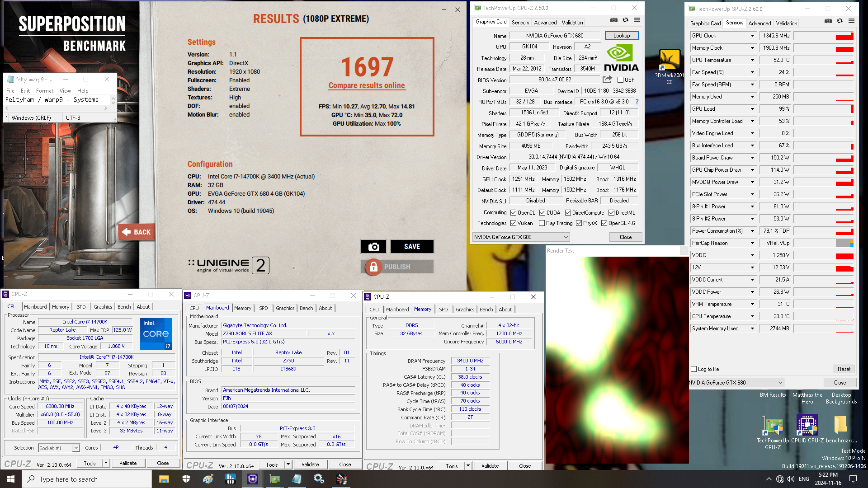Viewport: 868px width, 488px height.
Task: Click the BACK button in Superposition
Action: click(137, 232)
